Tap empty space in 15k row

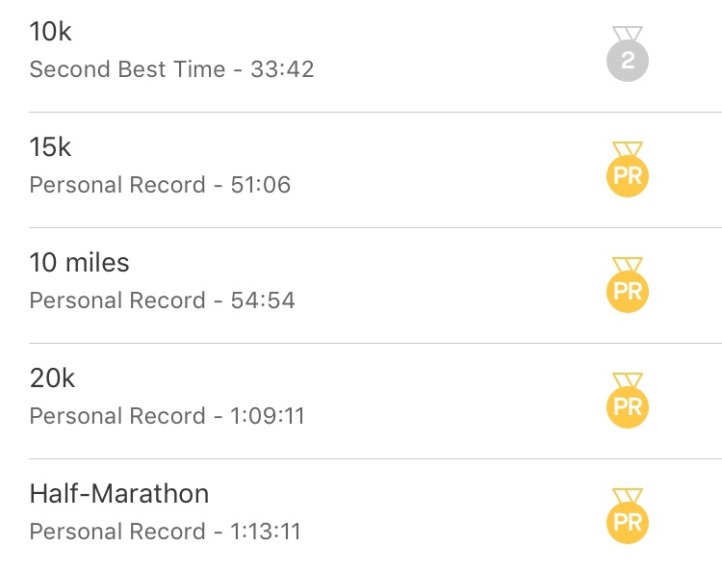click(450, 168)
